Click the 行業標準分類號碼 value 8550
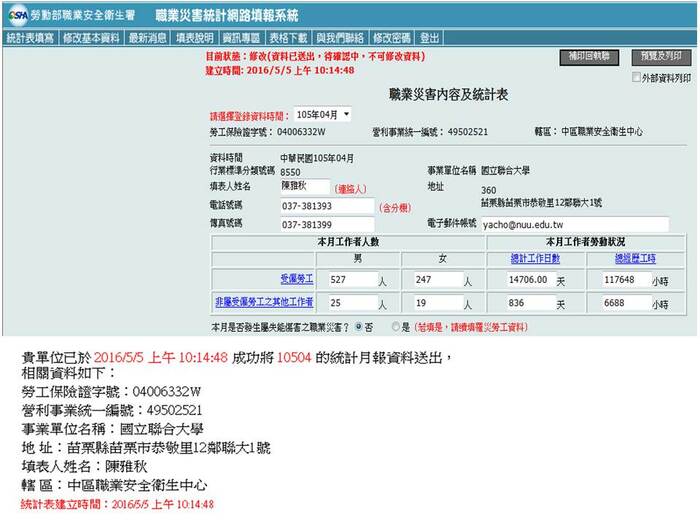This screenshot has width=700, height=525. click(290, 172)
